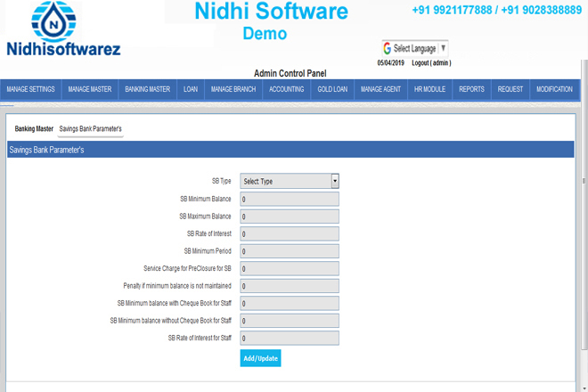Click the date text 05/04/2019
This screenshot has width=588, height=392.
(x=391, y=63)
